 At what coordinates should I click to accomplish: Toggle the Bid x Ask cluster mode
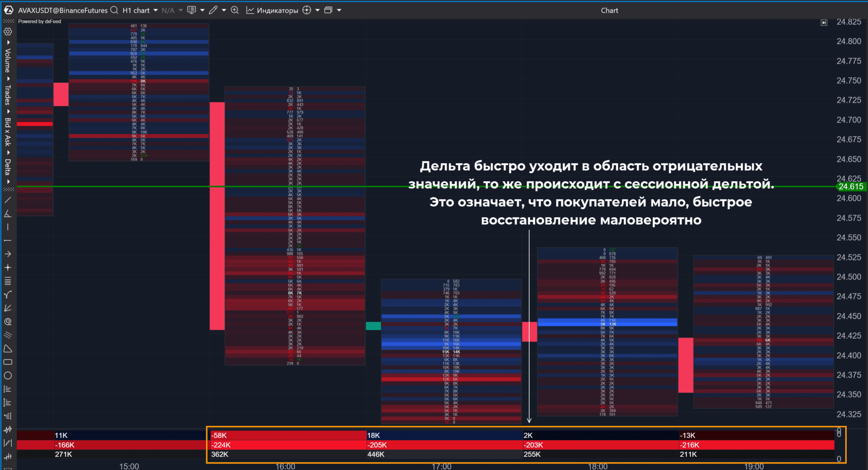click(8, 132)
